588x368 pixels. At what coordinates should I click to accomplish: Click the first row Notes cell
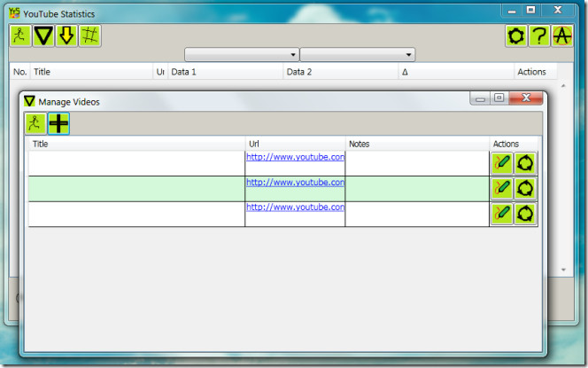point(417,163)
